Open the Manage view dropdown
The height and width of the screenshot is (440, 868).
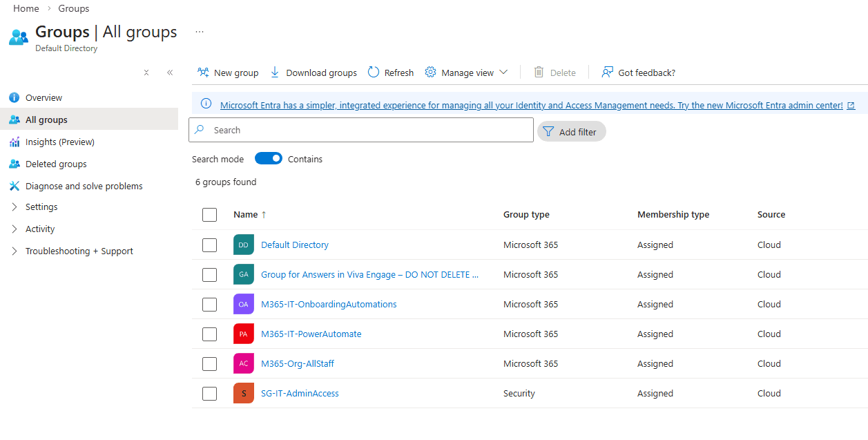[466, 73]
